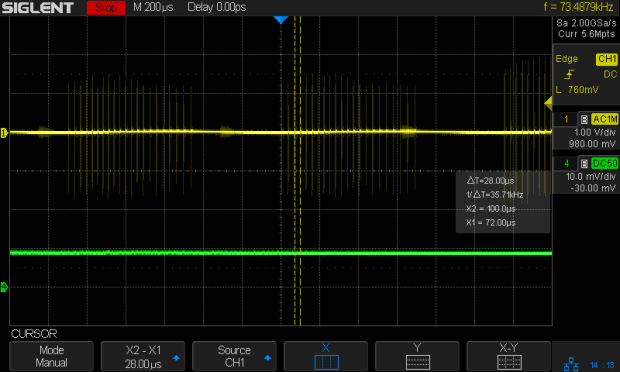Click the Curr 5.6Mpts memory depth text
The width and height of the screenshot is (620, 372).
tap(586, 34)
